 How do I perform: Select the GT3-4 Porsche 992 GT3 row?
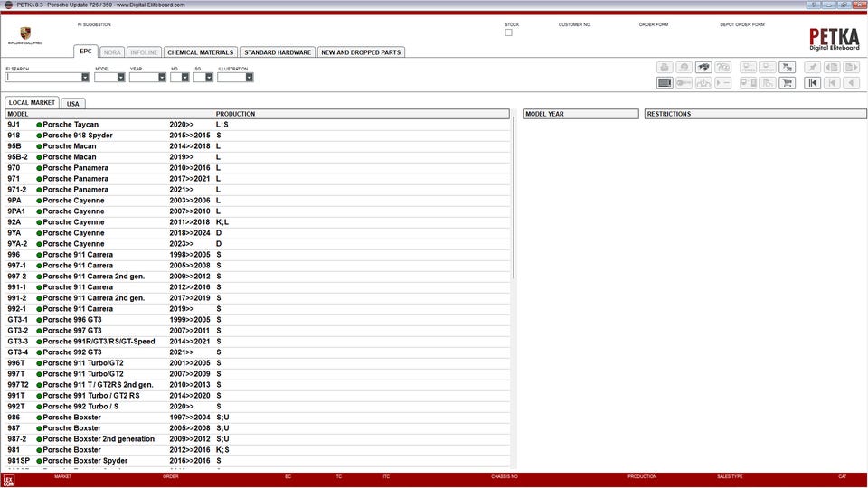(x=258, y=352)
